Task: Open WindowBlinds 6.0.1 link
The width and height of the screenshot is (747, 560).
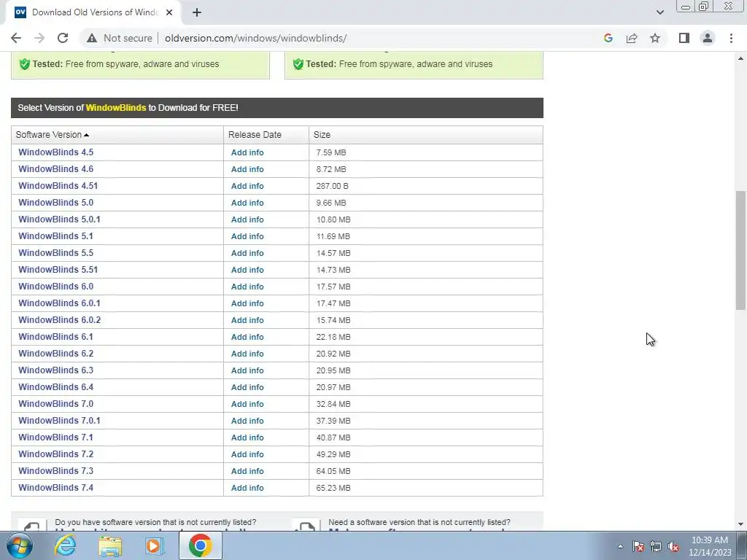Action: 59,303
